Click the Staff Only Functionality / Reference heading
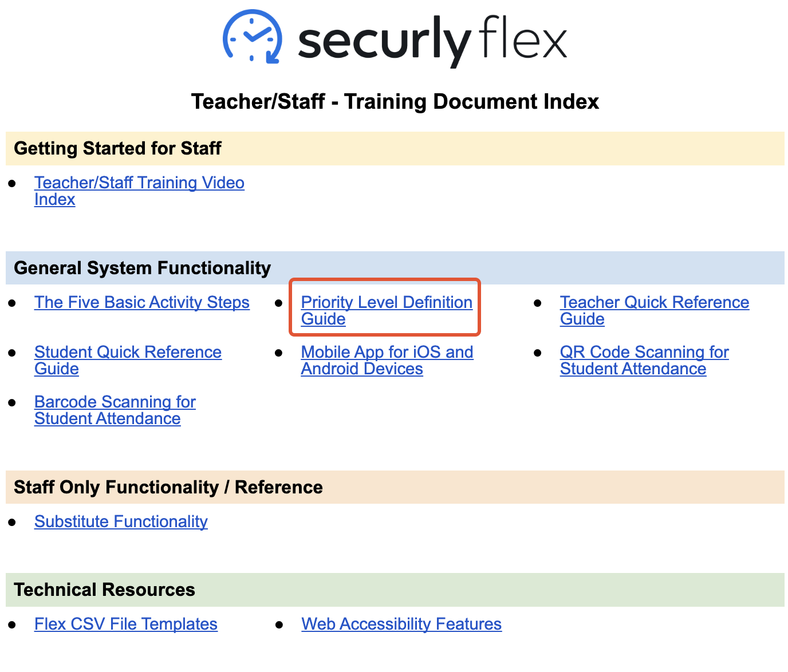 click(x=168, y=487)
